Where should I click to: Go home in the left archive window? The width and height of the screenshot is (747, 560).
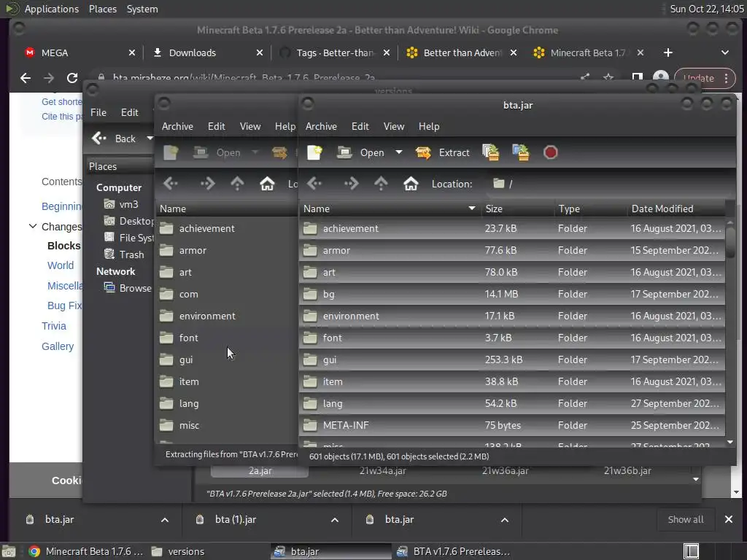(267, 183)
